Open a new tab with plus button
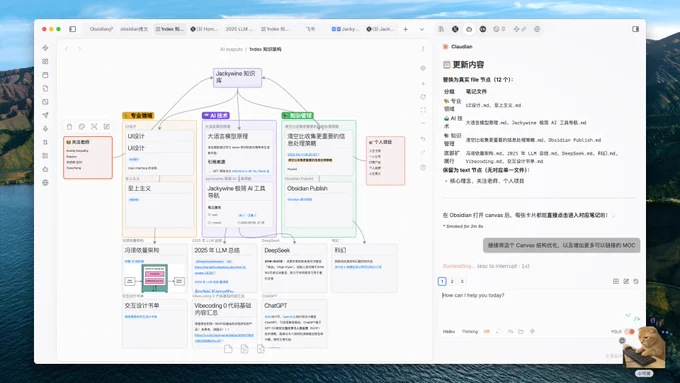Viewport: 680px width, 383px height. click(x=405, y=29)
